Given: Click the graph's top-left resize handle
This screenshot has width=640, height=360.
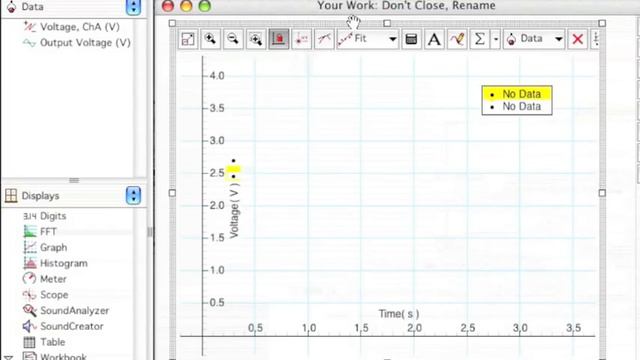Looking at the screenshot, I should (x=172, y=23).
